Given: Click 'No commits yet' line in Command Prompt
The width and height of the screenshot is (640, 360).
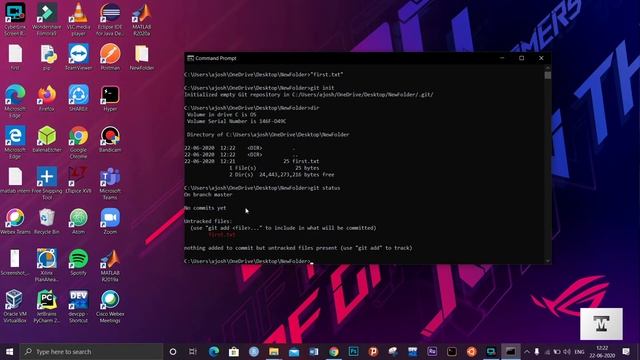Looking at the screenshot, I should click(205, 208).
